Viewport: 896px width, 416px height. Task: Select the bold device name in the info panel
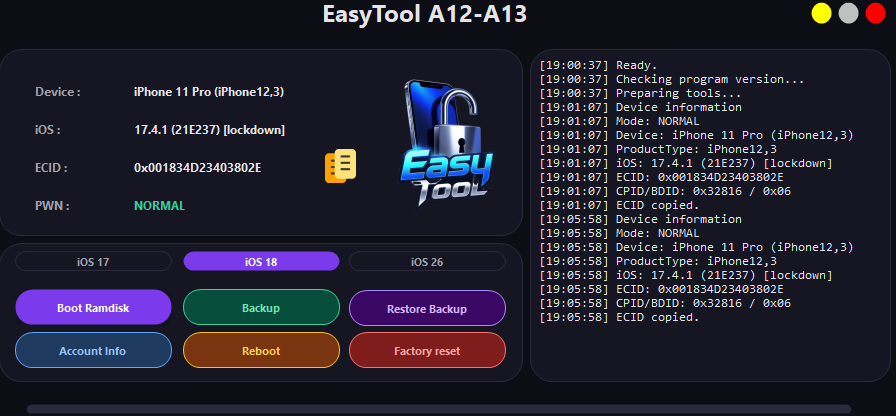coord(209,92)
